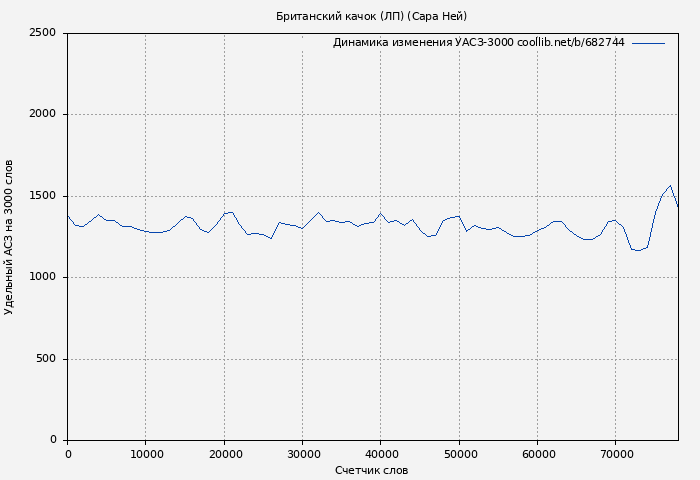Viewport: 700px width, 480px height.
Task: Click the legend text "Динамика изменения УАСЗ-3000"
Action: (x=423, y=43)
